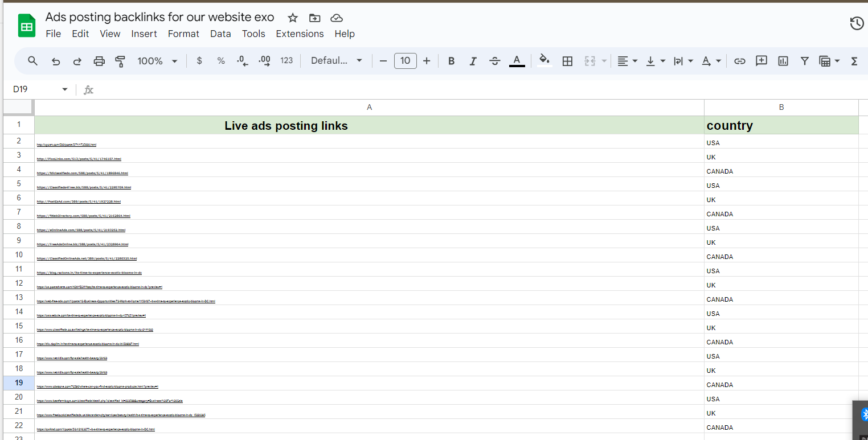The height and width of the screenshot is (440, 868).
Task: Open the insert chart icon
Action: coord(783,61)
